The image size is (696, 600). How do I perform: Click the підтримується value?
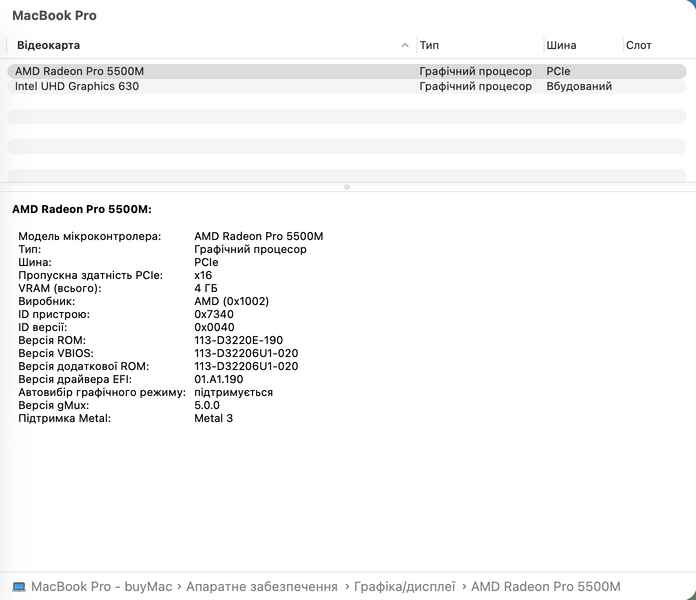pos(233,392)
